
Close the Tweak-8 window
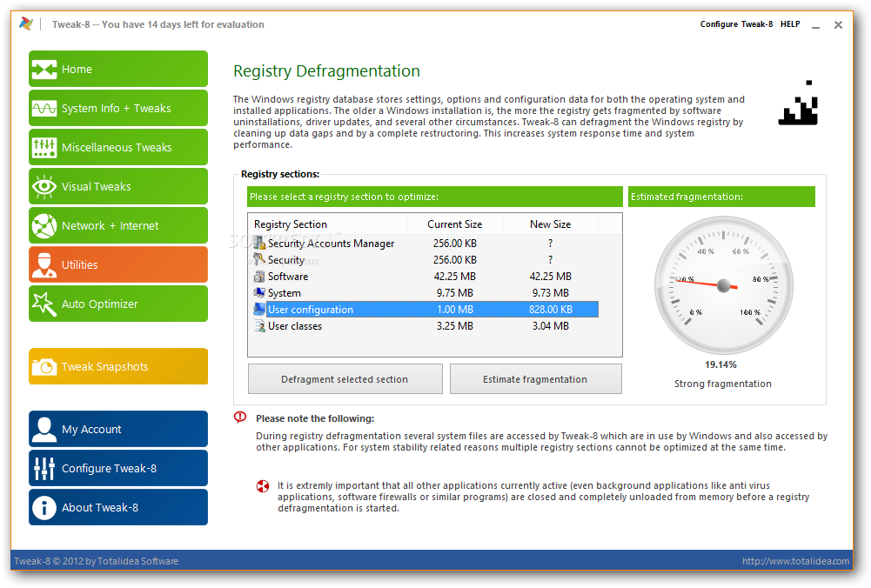pyautogui.click(x=838, y=25)
